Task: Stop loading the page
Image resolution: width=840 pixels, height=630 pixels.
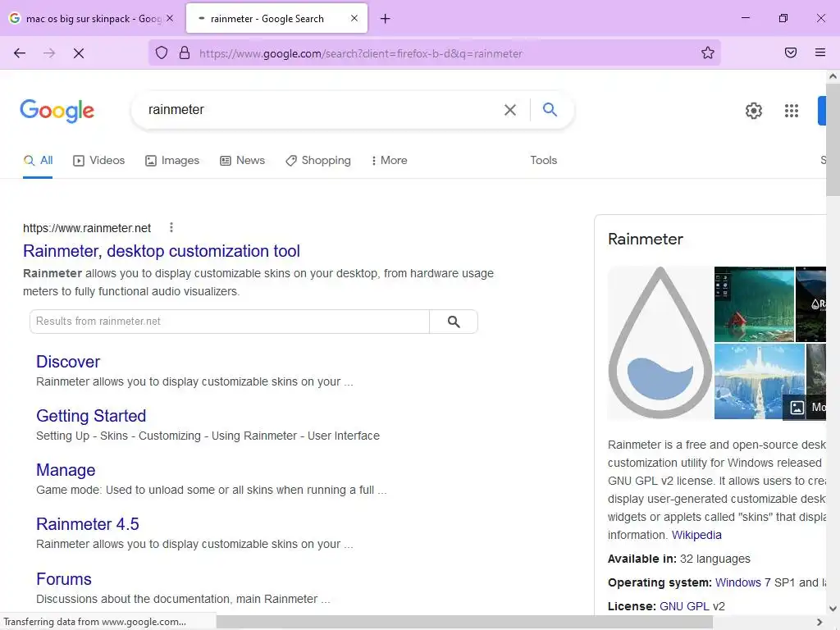Action: click(x=79, y=53)
